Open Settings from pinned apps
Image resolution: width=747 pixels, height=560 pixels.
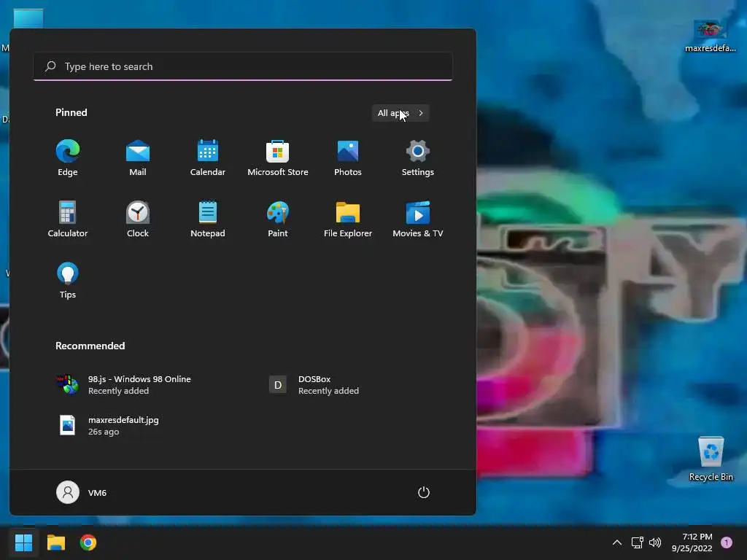418,158
